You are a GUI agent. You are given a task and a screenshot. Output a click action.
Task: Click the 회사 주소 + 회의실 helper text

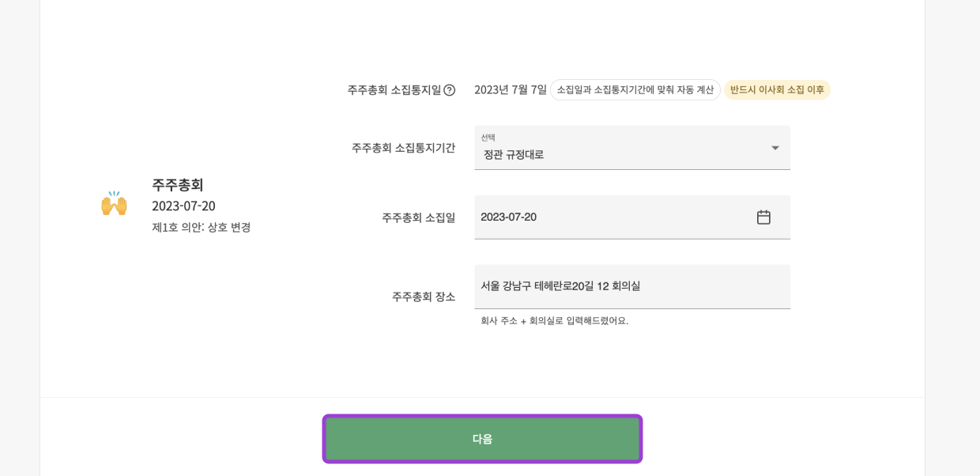[557, 322]
